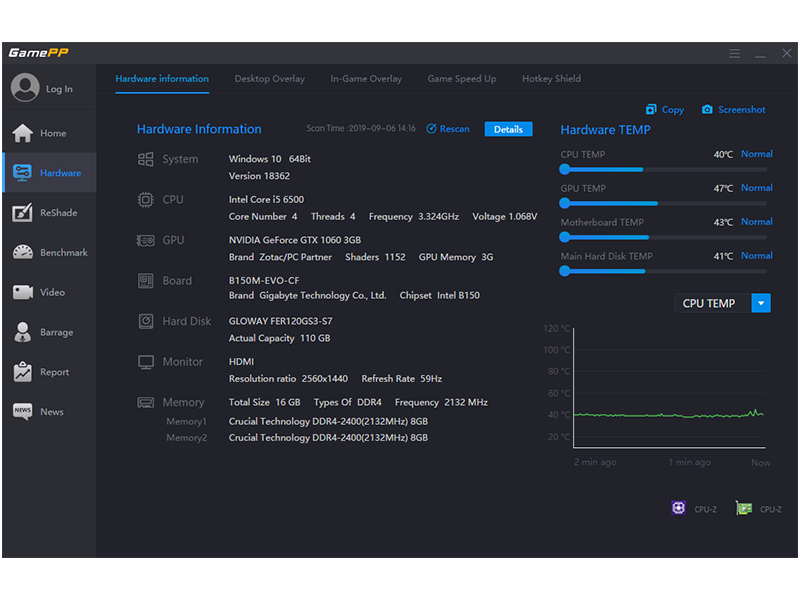
Task: Click the 'Voltage 1.068V' CPU value
Action: coord(505,216)
